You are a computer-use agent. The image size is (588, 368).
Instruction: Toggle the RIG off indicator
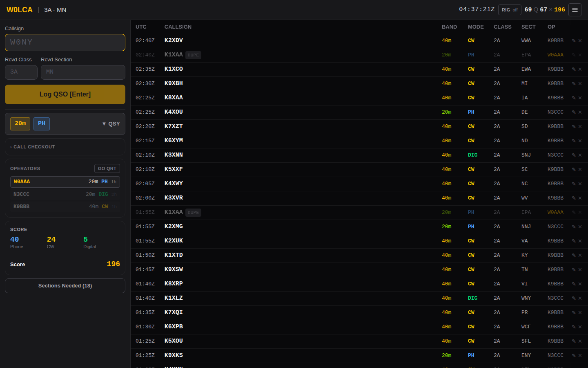[x=510, y=10]
